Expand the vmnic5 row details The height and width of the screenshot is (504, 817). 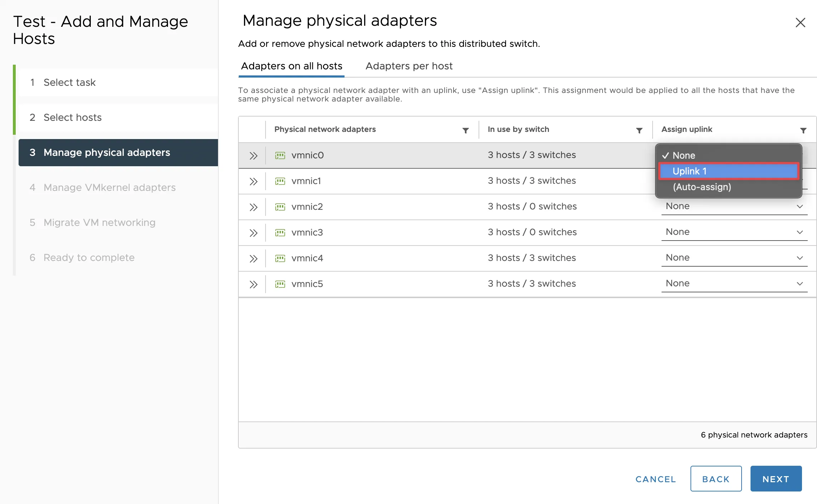pos(253,284)
